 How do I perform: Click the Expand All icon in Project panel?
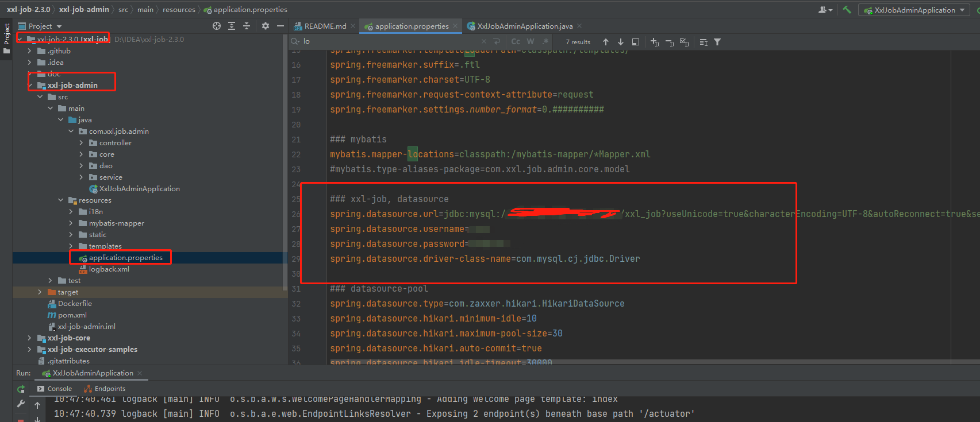232,26
